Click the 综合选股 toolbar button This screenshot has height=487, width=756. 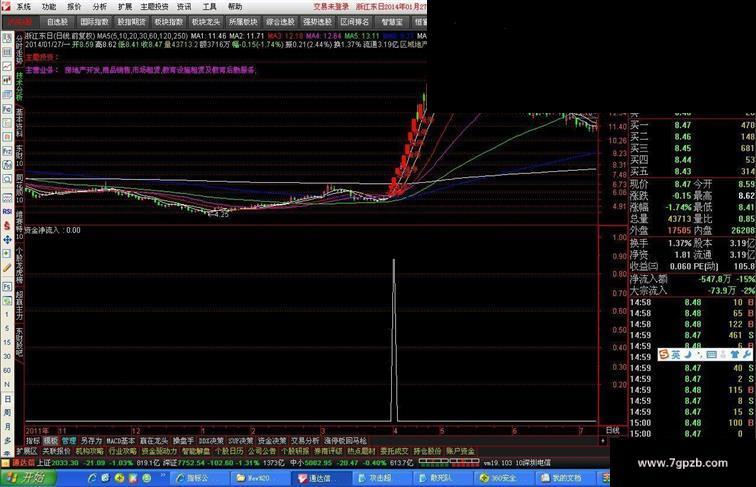tap(280, 22)
